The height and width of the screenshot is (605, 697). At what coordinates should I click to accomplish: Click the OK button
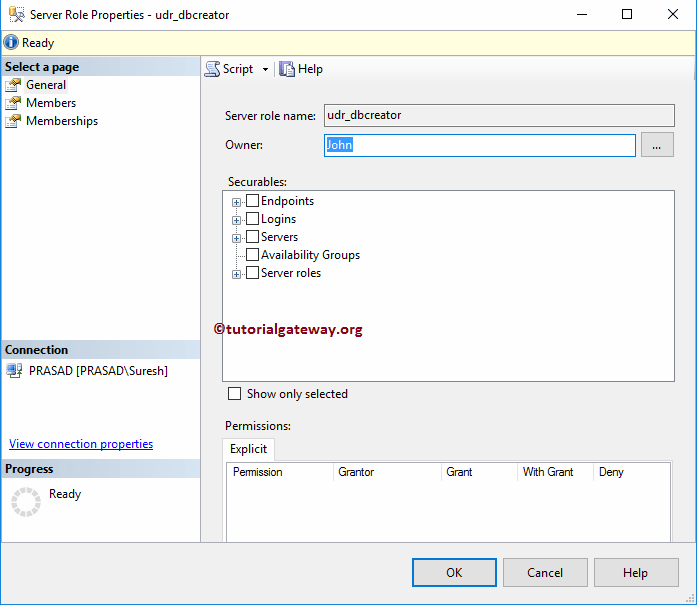[454, 573]
